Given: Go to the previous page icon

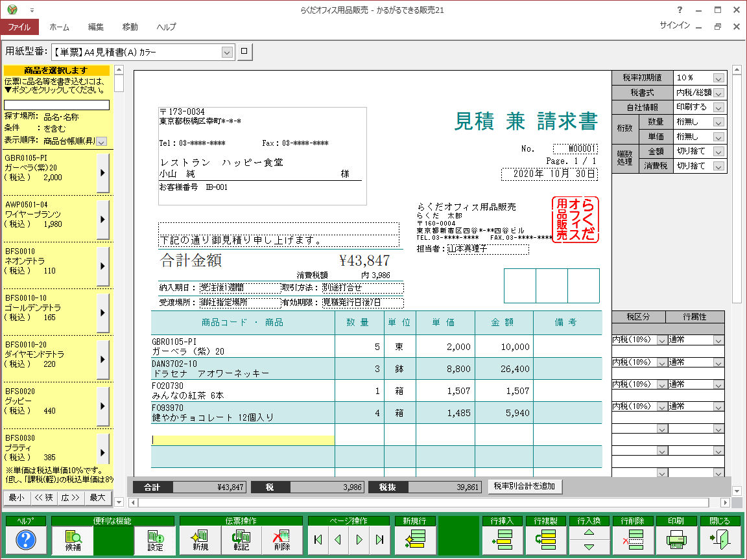Looking at the screenshot, I should (x=338, y=539).
